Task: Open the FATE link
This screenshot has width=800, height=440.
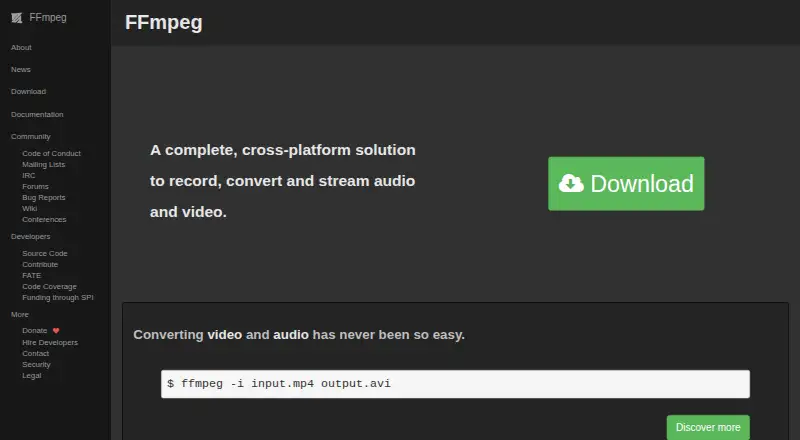Action: tap(32, 275)
